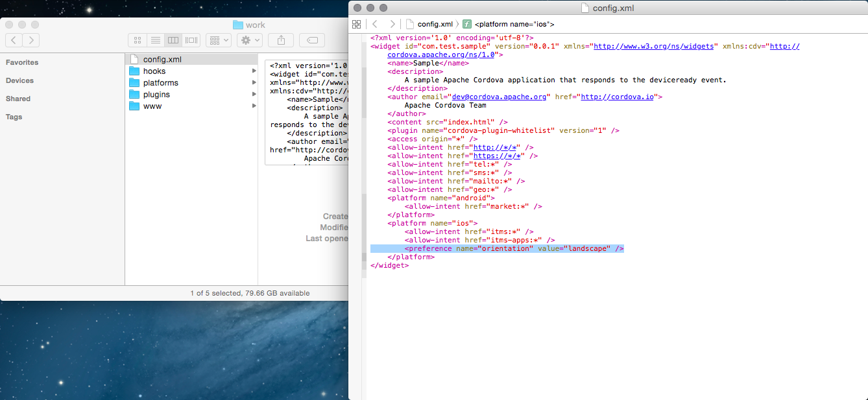Switch Finder to list view

click(155, 40)
